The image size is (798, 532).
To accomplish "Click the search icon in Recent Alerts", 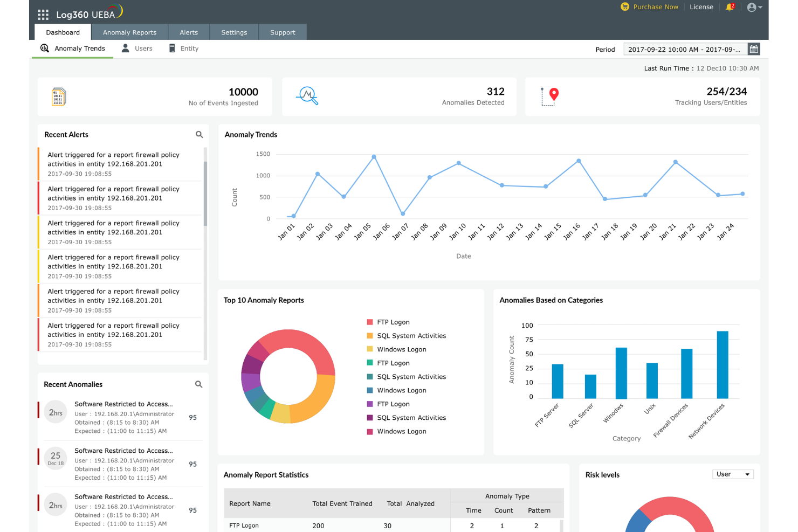I will (199, 134).
